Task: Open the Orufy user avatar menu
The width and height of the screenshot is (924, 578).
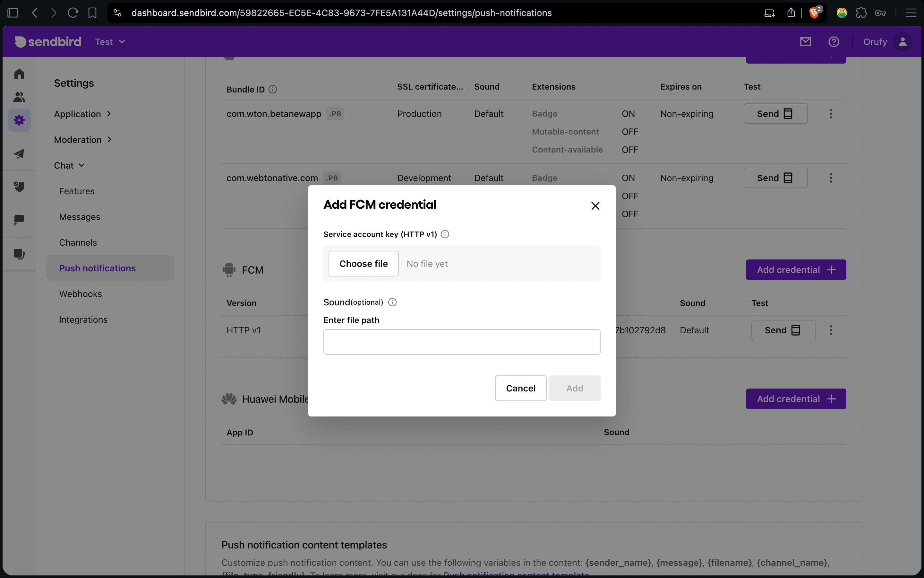Action: (x=903, y=42)
